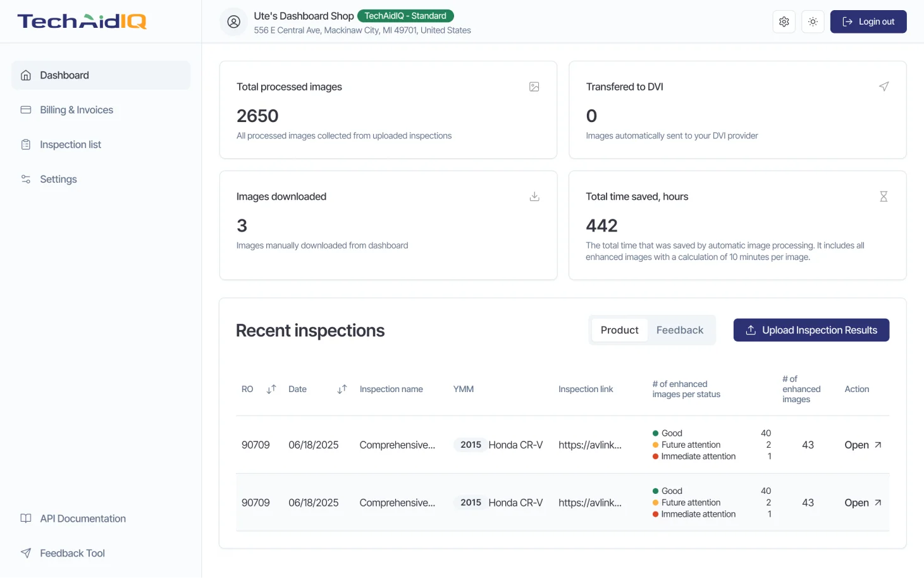Click the image icon on Total processed images
The image size is (924, 578).
point(534,87)
